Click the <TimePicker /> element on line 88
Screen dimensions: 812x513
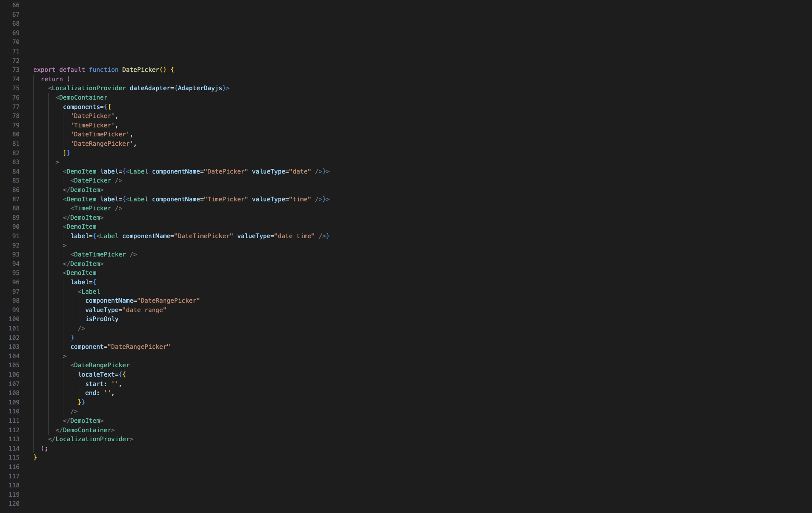pos(96,208)
